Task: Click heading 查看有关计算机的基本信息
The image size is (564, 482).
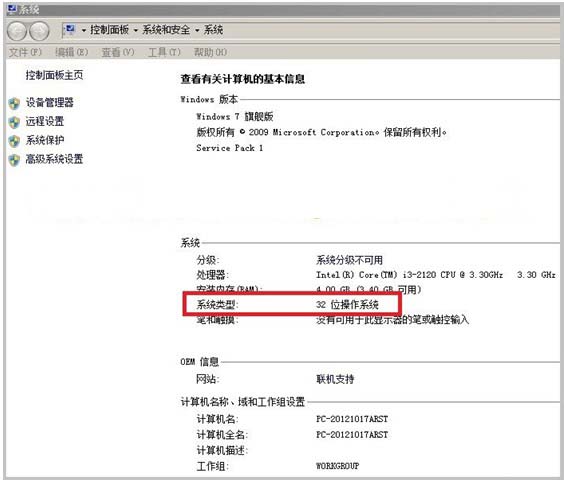Action: 243,79
